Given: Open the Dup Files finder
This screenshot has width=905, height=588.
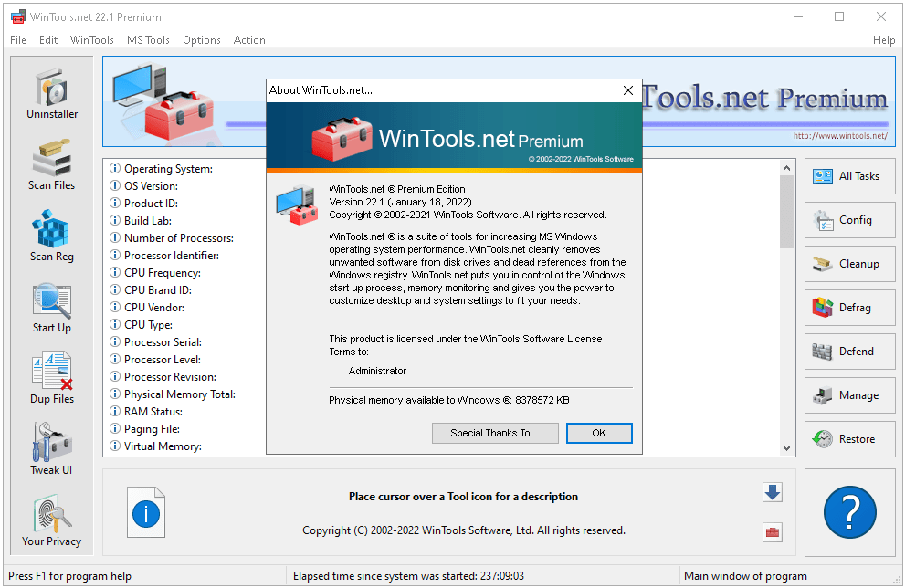Looking at the screenshot, I should point(52,379).
